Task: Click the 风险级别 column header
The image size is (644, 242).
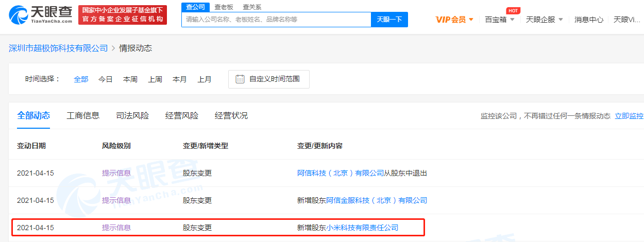Action: coord(116,146)
